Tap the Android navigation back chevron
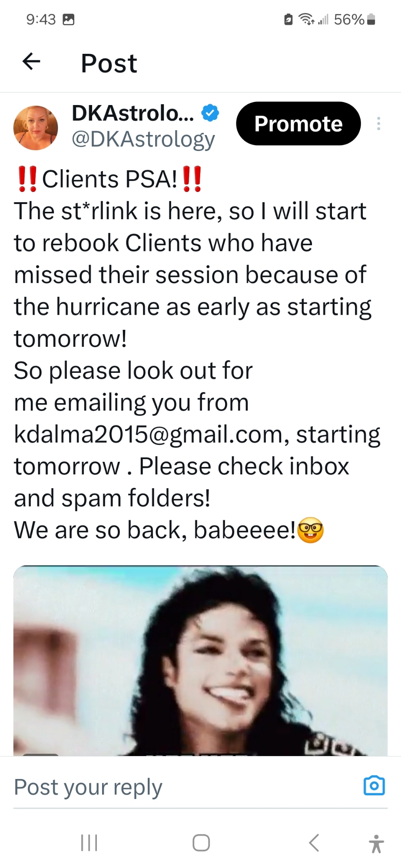This screenshot has width=401, height=868. tap(314, 843)
